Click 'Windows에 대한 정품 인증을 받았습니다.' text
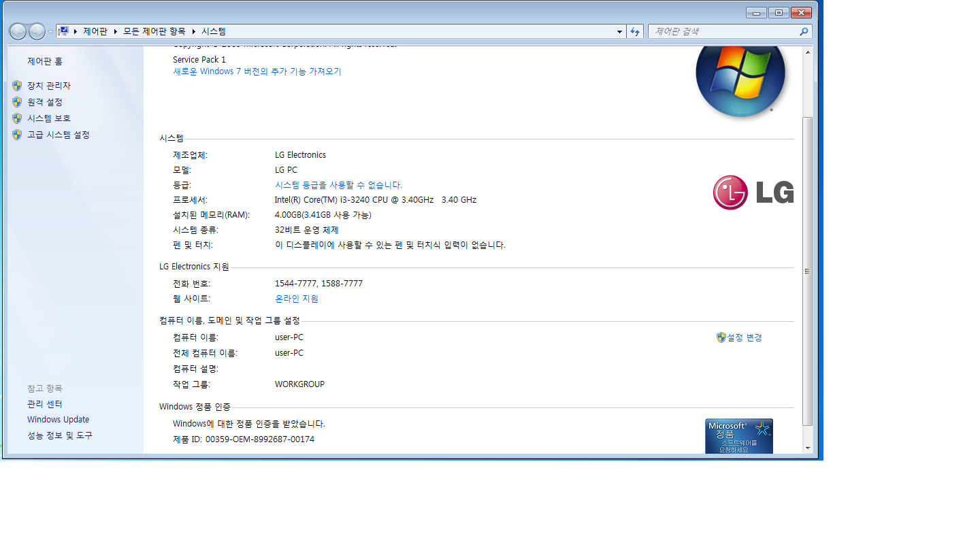Image resolution: width=980 pixels, height=551 pixels. 249,424
